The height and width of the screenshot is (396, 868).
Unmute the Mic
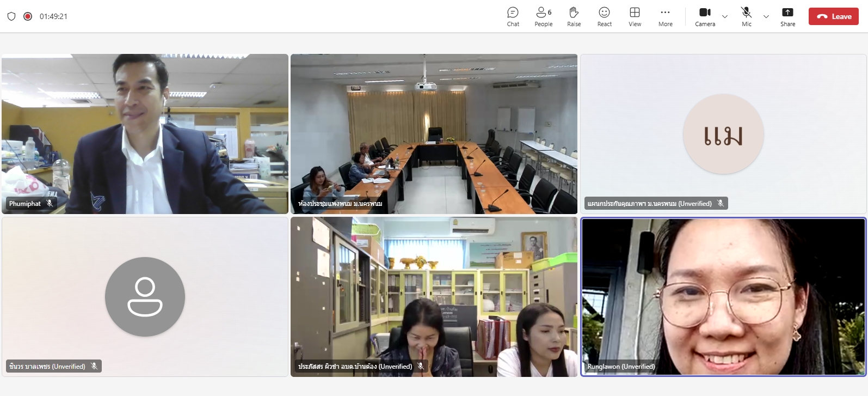click(x=746, y=16)
